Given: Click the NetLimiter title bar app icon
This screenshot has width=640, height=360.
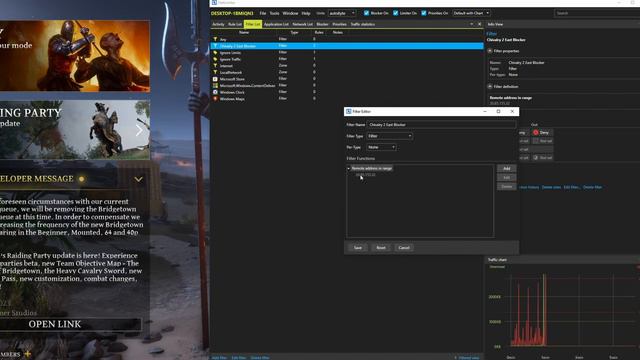Looking at the screenshot, I should (x=214, y=2).
